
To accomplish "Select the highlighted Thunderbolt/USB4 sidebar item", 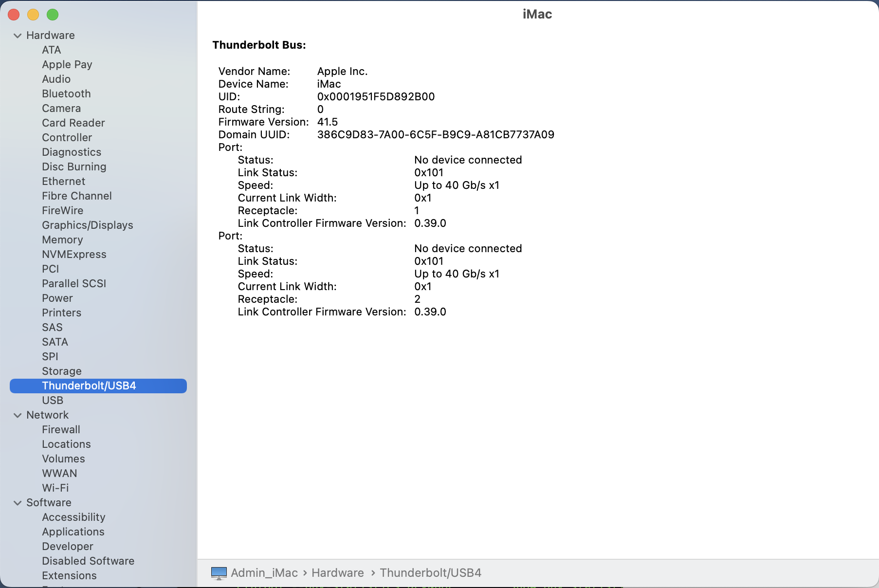I will click(98, 386).
